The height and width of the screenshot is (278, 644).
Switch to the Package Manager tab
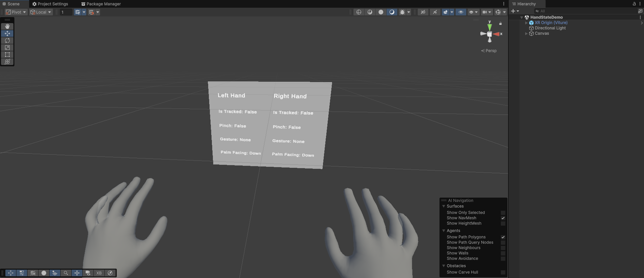click(101, 4)
